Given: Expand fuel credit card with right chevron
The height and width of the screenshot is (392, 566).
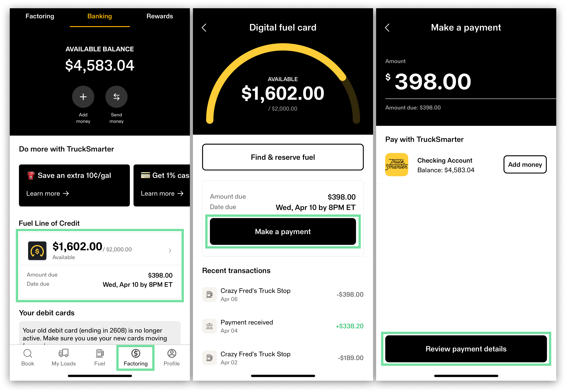Looking at the screenshot, I should (x=170, y=251).
